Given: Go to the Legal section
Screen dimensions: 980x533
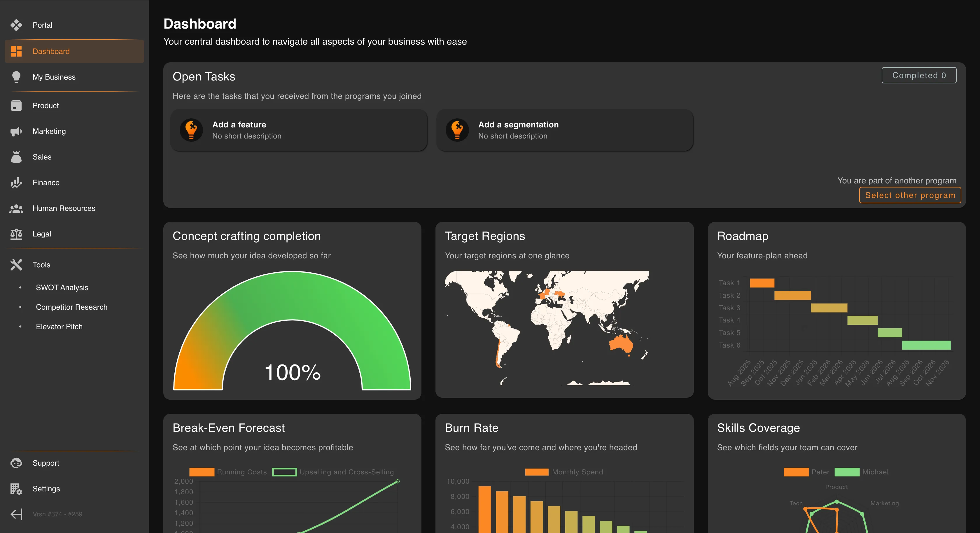Looking at the screenshot, I should click(x=74, y=234).
